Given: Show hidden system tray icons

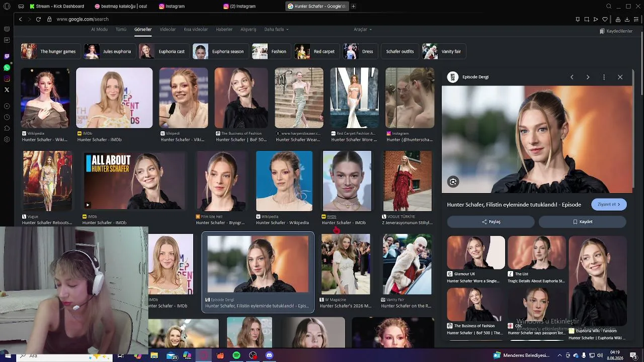Looking at the screenshot, I should click(x=560, y=355).
